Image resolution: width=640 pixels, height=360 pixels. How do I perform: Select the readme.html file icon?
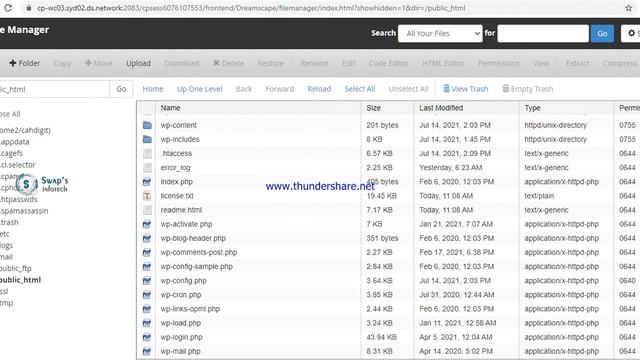coord(147,210)
